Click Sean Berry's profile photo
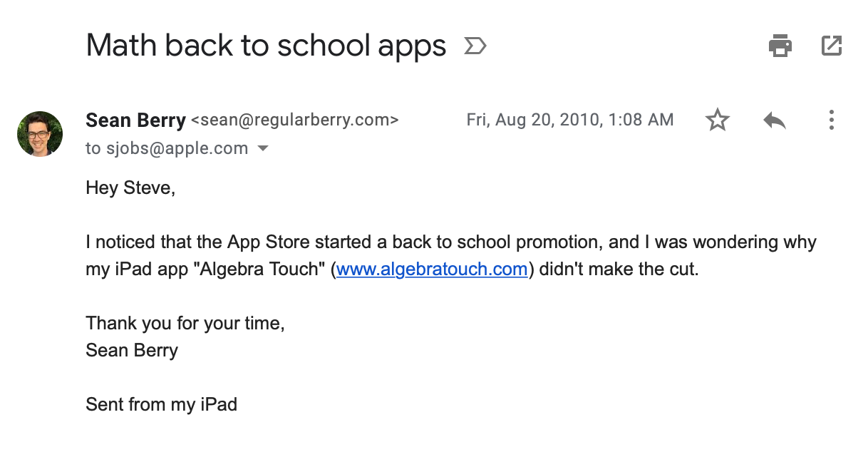868x452 pixels. pyautogui.click(x=40, y=134)
